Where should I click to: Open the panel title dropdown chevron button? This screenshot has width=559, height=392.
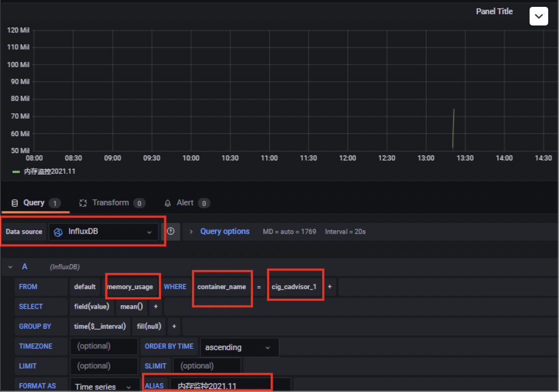(539, 16)
